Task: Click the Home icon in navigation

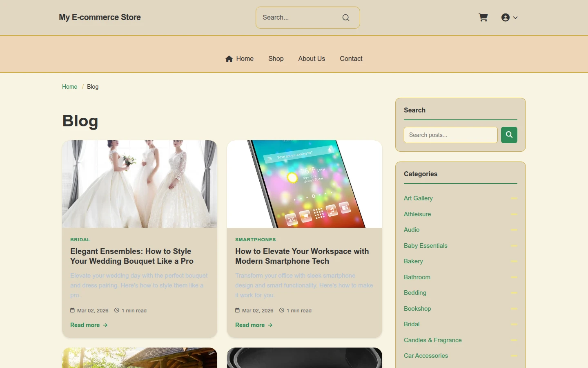Action: click(x=229, y=59)
